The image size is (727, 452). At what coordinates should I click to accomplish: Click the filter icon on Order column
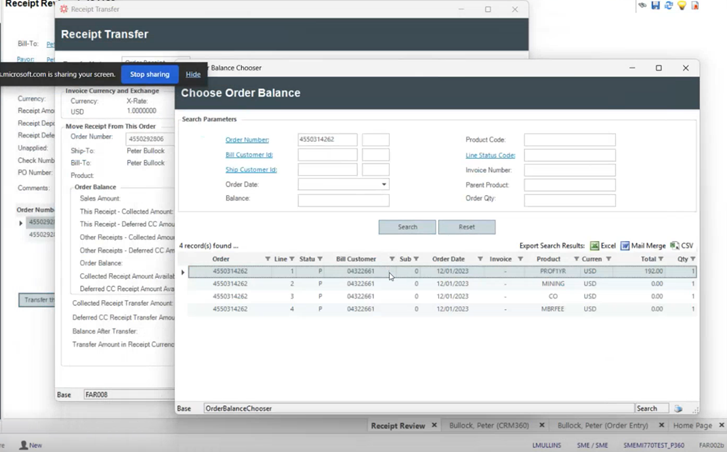tap(268, 259)
